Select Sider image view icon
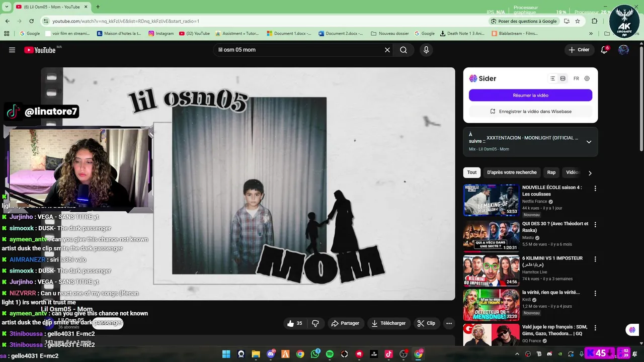The width and height of the screenshot is (644, 362). (562, 78)
